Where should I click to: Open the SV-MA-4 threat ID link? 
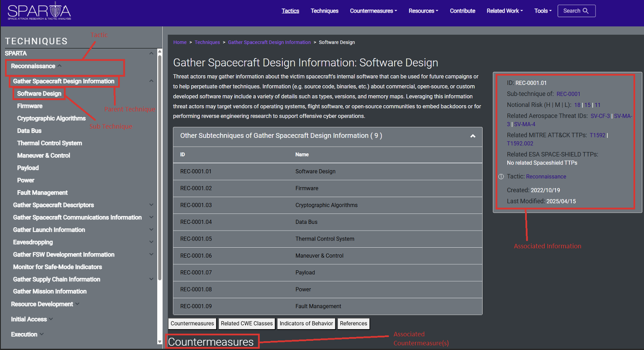pos(525,124)
